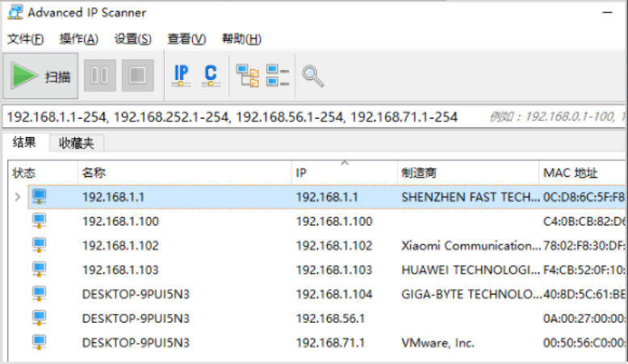Image resolution: width=628 pixels, height=364 pixels.
Task: Click the expand all tree icon
Action: (247, 76)
